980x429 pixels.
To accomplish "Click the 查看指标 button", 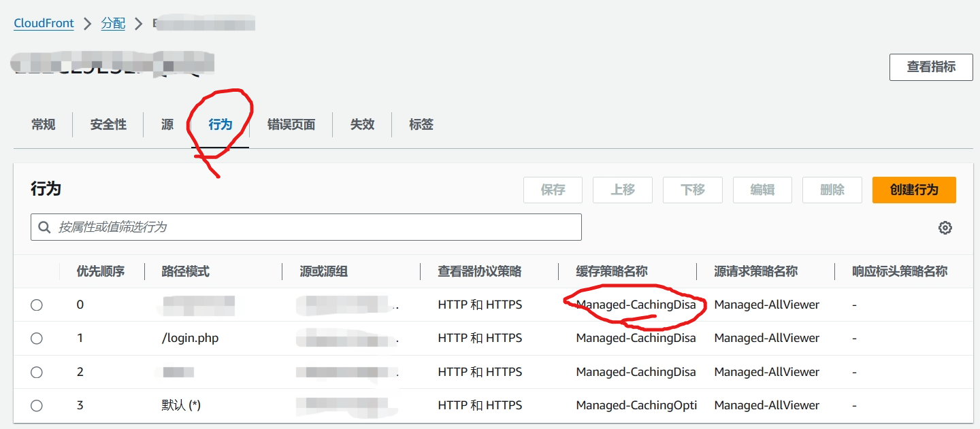I will (x=930, y=67).
